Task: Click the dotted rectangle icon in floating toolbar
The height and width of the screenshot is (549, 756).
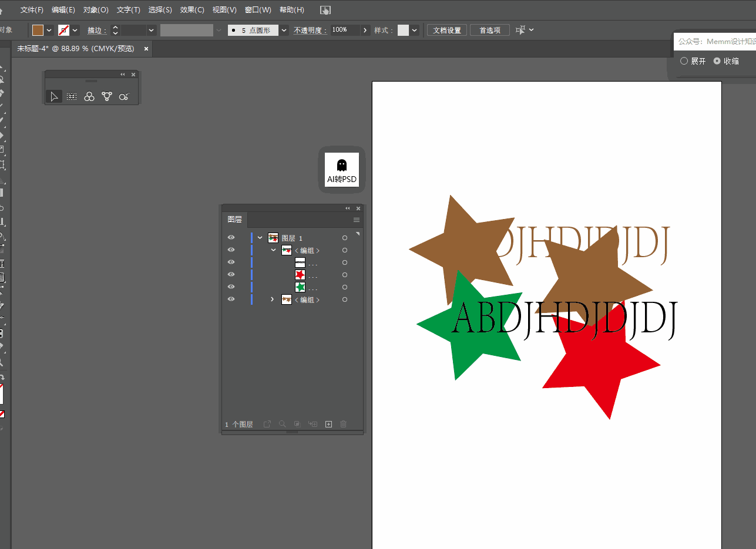Action: (72, 96)
